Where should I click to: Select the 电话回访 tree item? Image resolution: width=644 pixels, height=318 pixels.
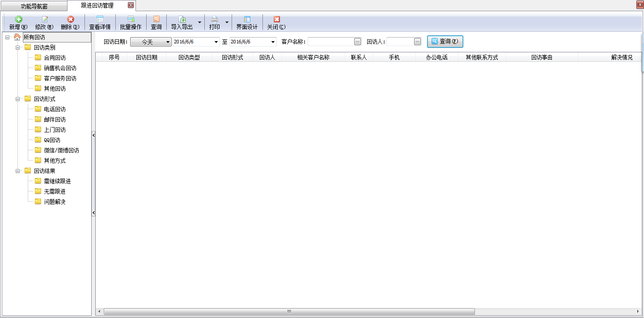pyautogui.click(x=55, y=109)
